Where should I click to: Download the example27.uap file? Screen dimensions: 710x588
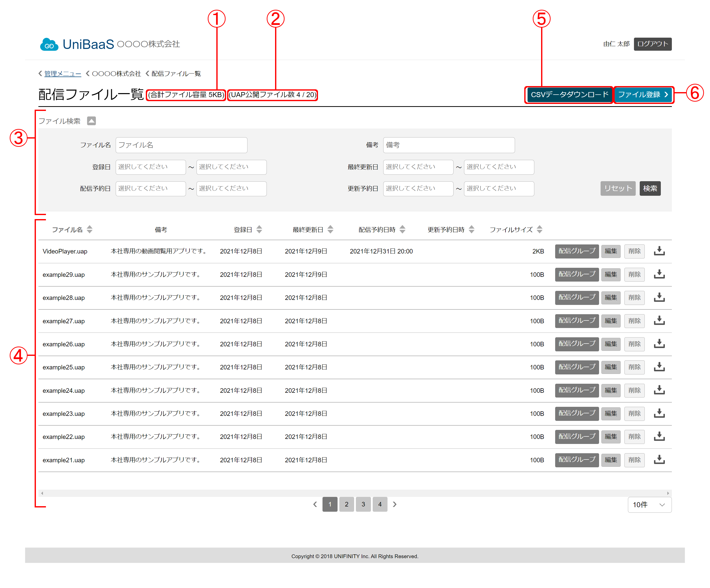[659, 320]
